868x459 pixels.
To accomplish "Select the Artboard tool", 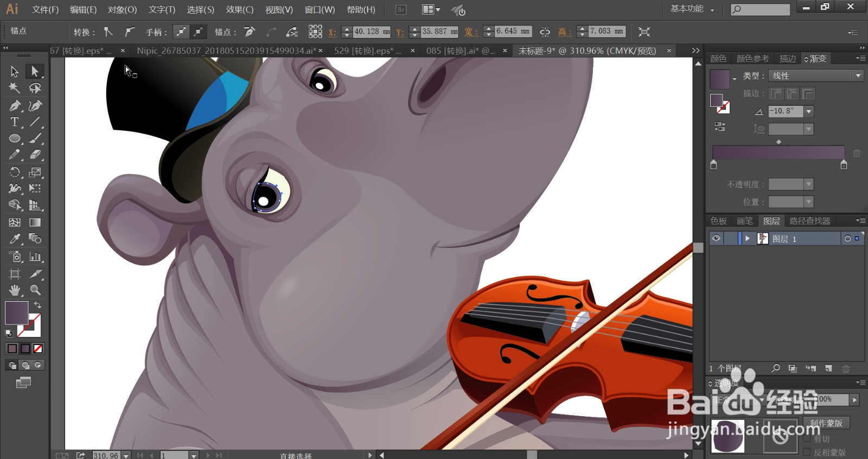I will [x=15, y=273].
